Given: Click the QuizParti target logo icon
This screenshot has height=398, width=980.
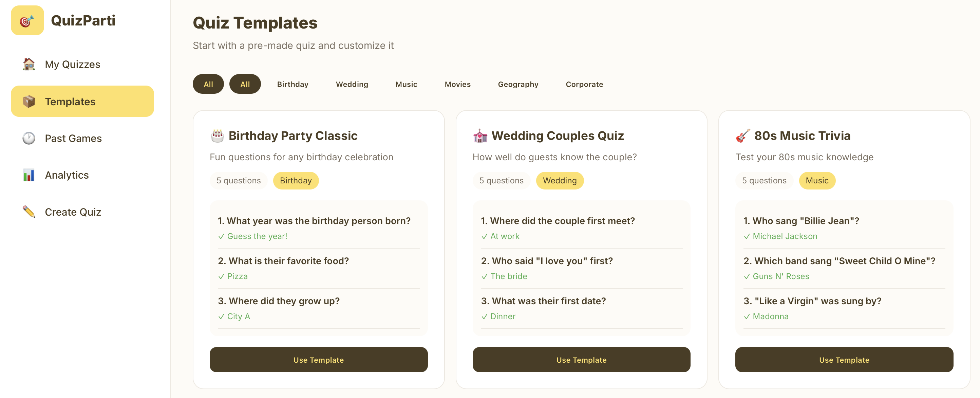Looking at the screenshot, I should (27, 21).
